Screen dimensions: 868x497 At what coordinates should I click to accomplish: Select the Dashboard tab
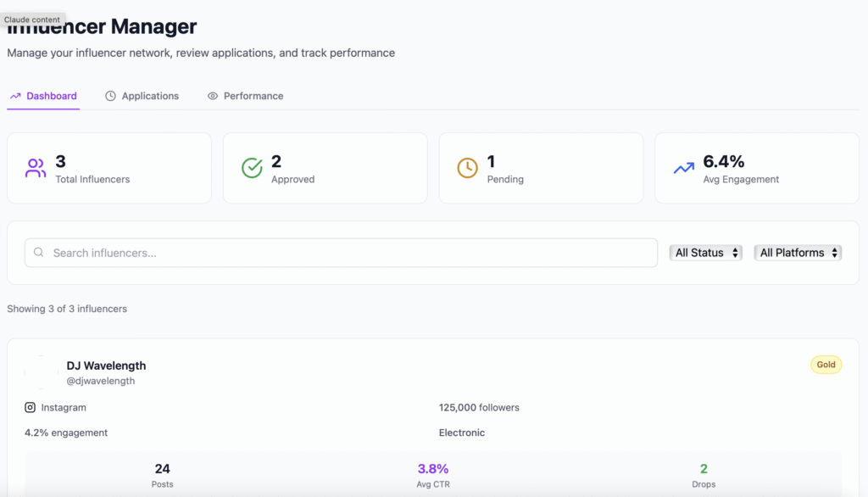click(51, 97)
